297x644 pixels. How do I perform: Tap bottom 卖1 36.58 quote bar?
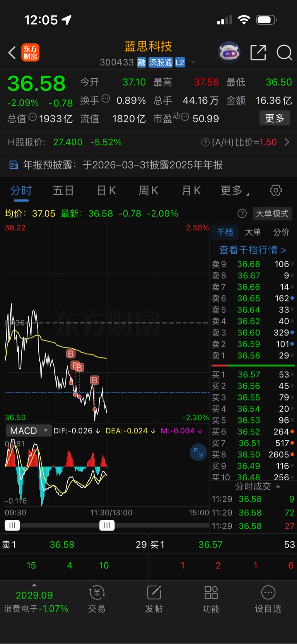pyautogui.click(x=74, y=544)
